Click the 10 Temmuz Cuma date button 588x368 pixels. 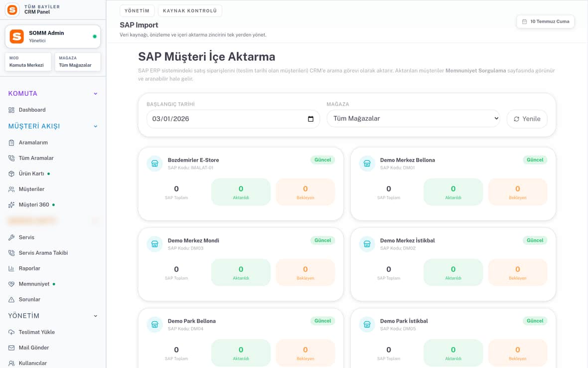pyautogui.click(x=545, y=22)
